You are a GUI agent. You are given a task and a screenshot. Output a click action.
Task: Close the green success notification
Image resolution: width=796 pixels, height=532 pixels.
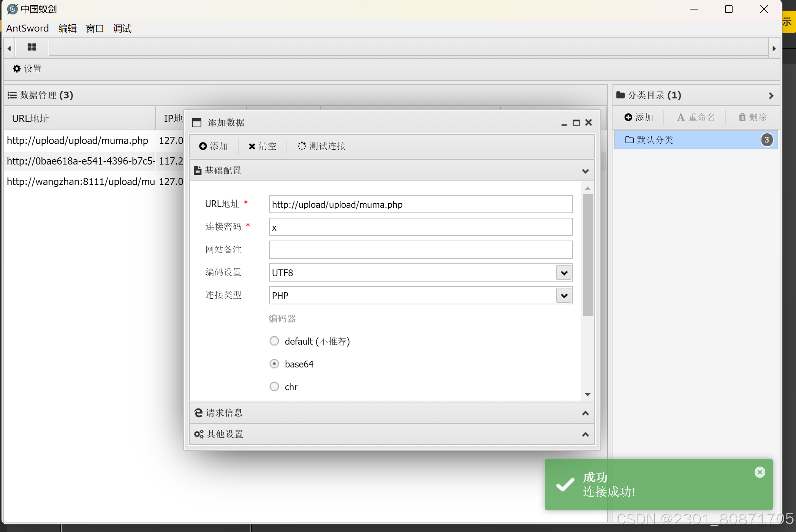click(760, 472)
